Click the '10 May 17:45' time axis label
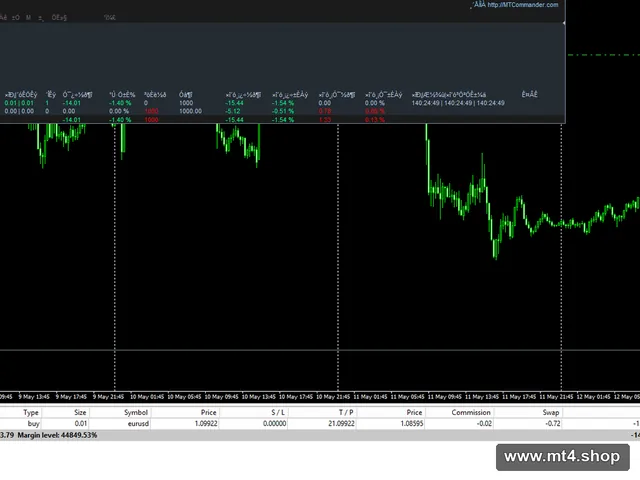This screenshot has height=480, width=640. pos(296,397)
